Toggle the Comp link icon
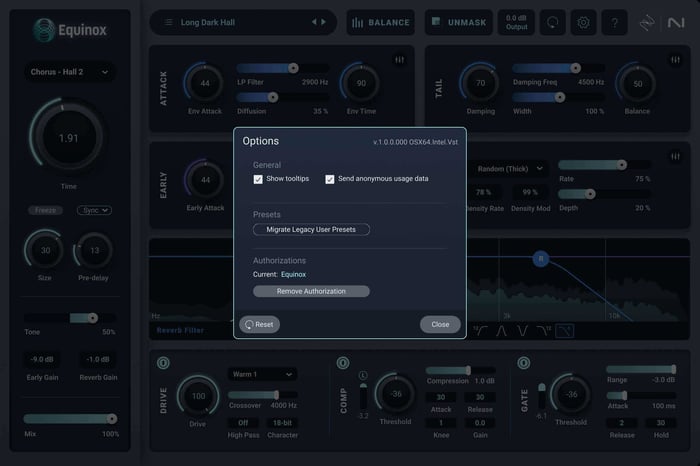 coord(363,375)
